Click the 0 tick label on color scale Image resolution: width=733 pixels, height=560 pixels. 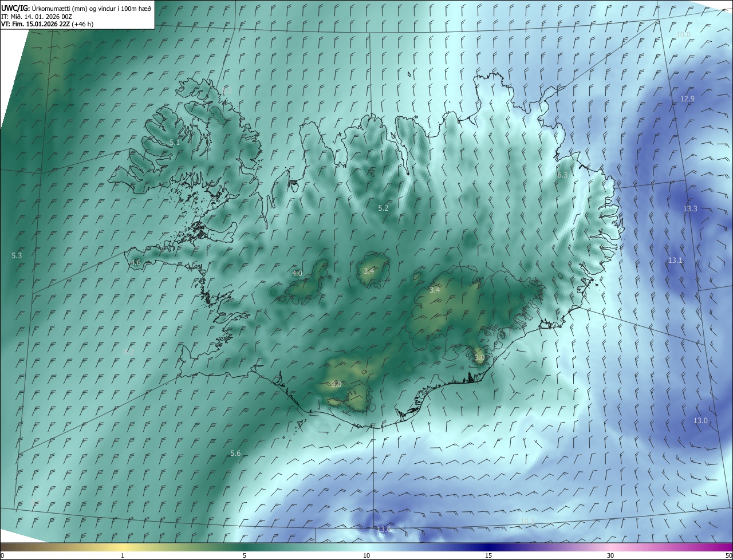tap(2, 555)
